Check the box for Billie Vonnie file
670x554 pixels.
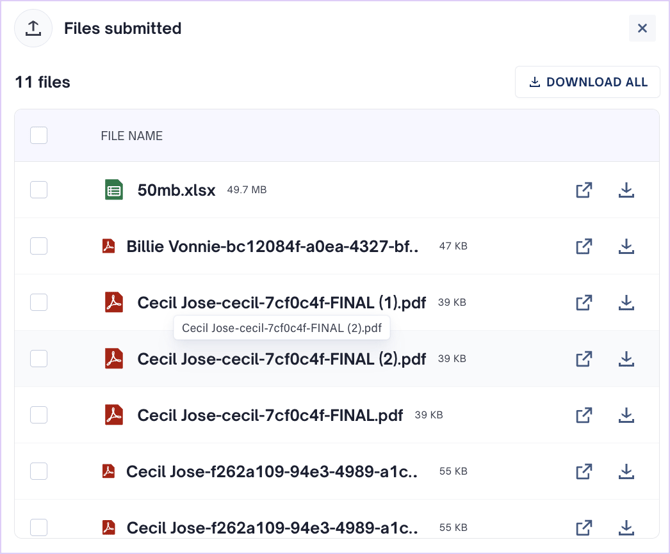39,246
